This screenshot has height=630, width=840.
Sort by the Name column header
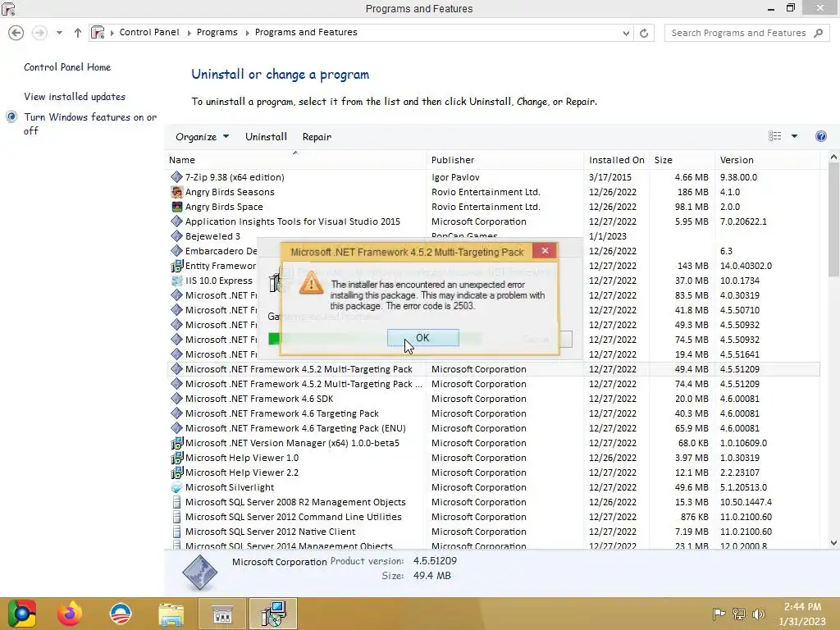pyautogui.click(x=295, y=160)
